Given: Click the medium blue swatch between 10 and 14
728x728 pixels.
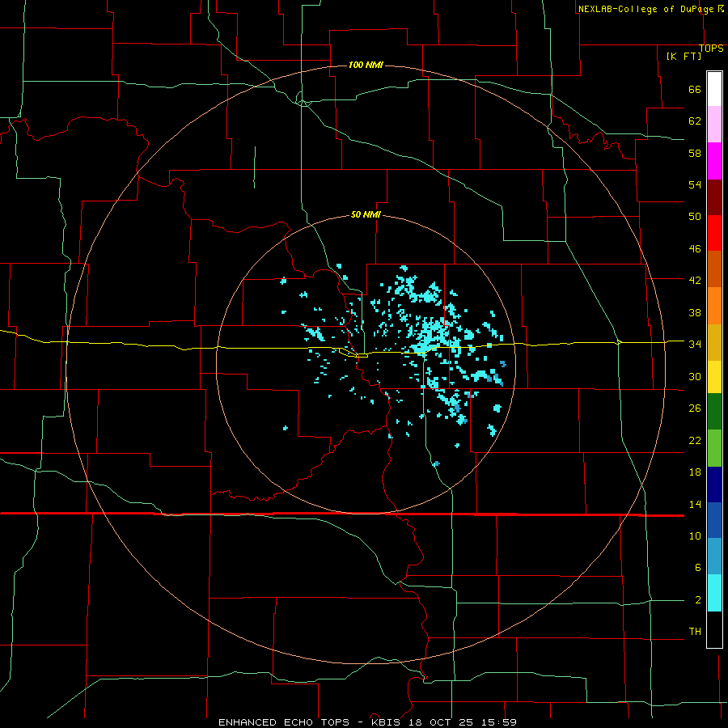Looking at the screenshot, I should pyautogui.click(x=714, y=520).
